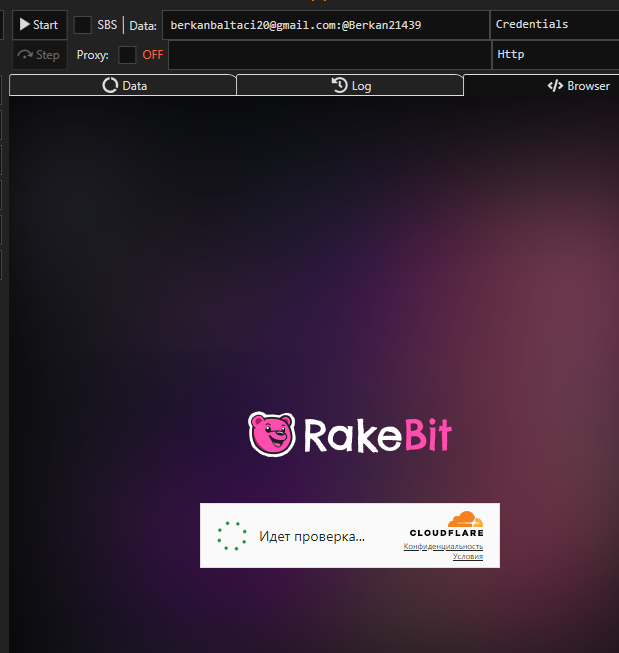Open the Credentials dropdown
Image resolution: width=619 pixels, height=653 pixels.
[x=555, y=25]
